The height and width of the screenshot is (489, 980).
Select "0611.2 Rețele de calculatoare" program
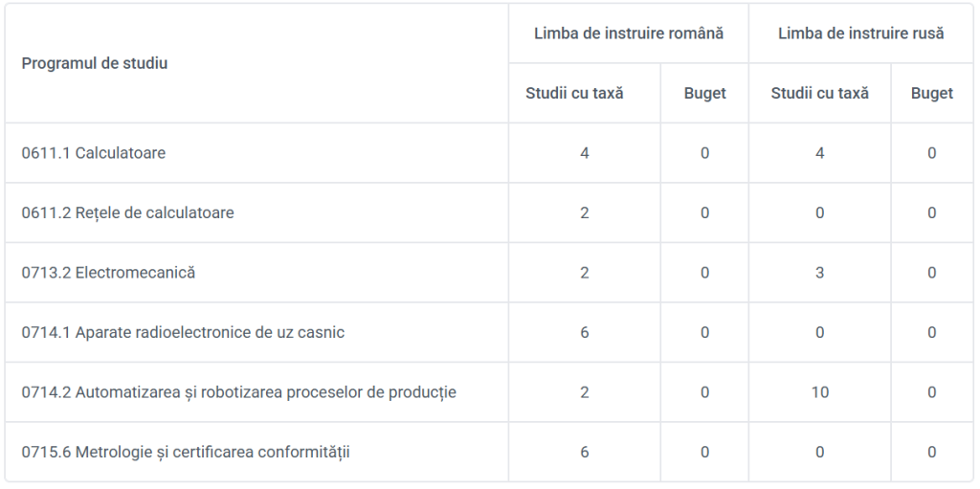pos(127,212)
